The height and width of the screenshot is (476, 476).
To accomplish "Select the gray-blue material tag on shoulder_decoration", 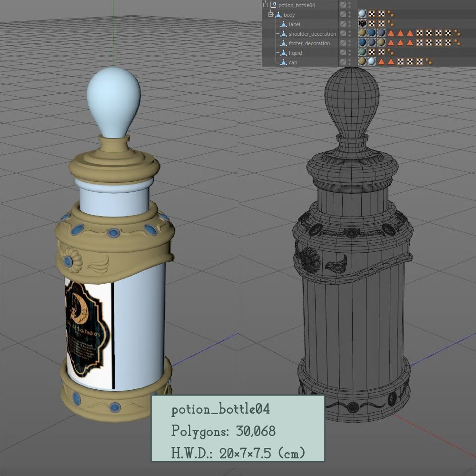I will [381, 33].
